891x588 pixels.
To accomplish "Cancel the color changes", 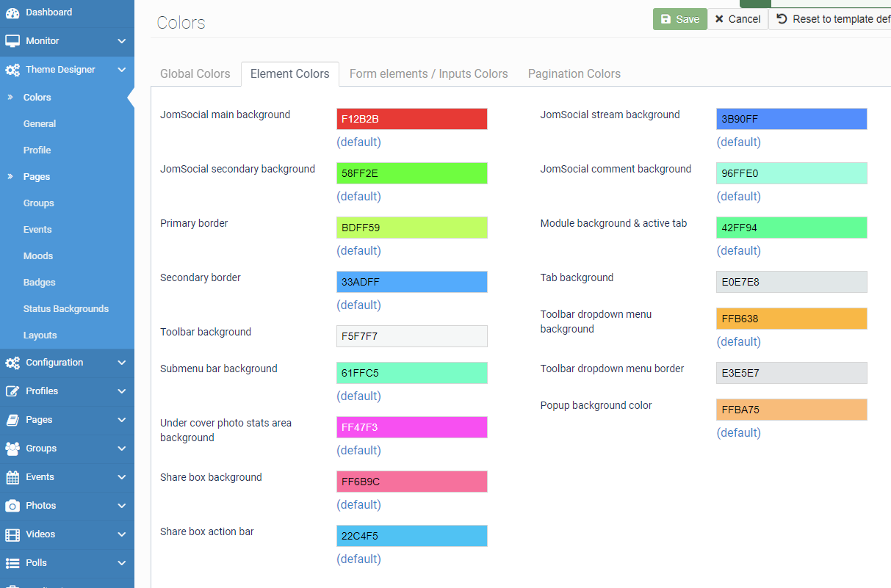I will coord(737,19).
